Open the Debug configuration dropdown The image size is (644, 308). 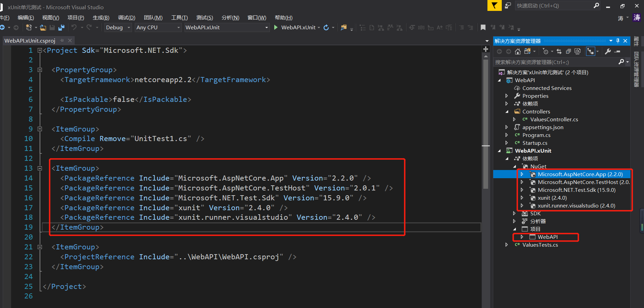118,27
